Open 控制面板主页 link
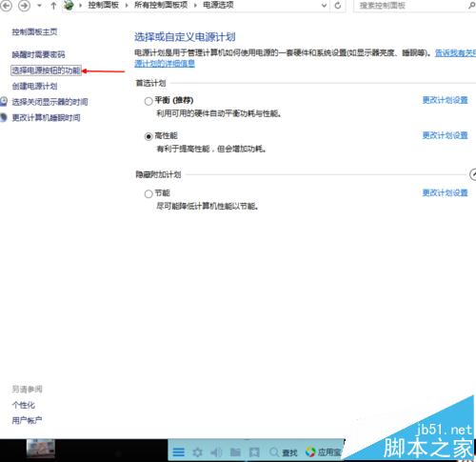The height and width of the screenshot is (462, 476). (x=34, y=32)
